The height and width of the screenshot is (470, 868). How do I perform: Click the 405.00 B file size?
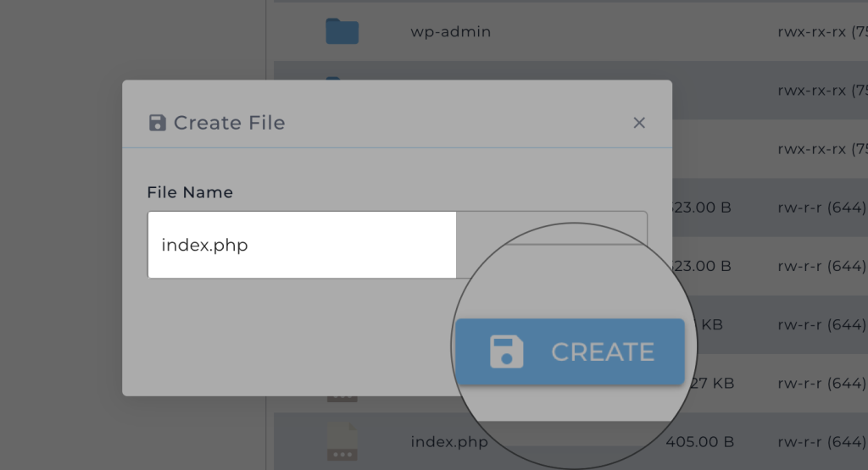[698, 441]
